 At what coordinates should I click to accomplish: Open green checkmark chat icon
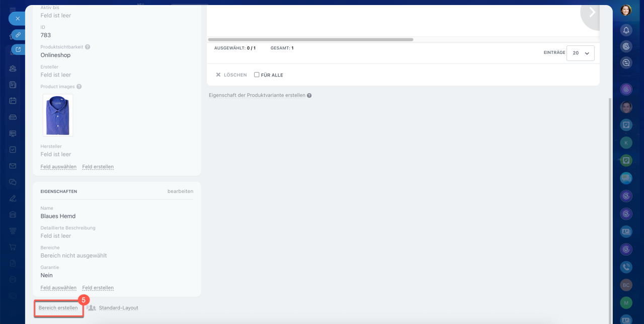[626, 161]
